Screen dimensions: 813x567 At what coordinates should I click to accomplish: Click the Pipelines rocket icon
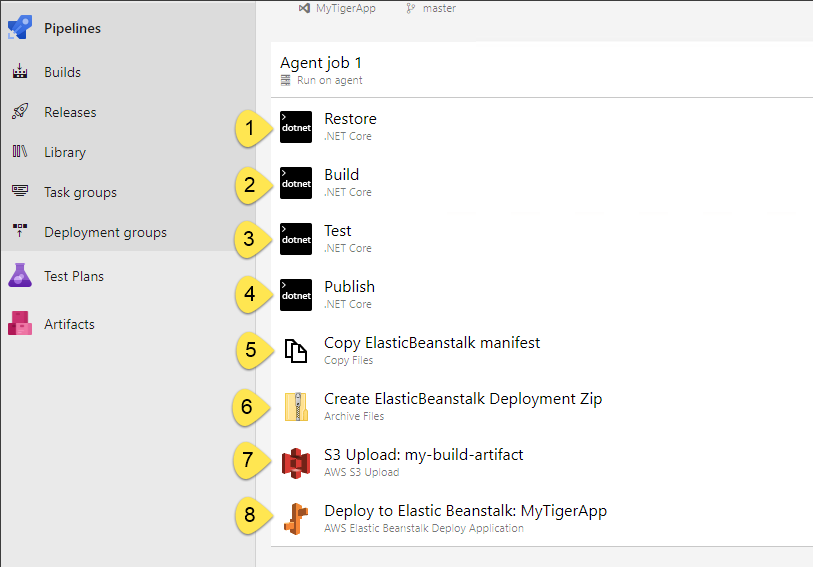coord(20,27)
